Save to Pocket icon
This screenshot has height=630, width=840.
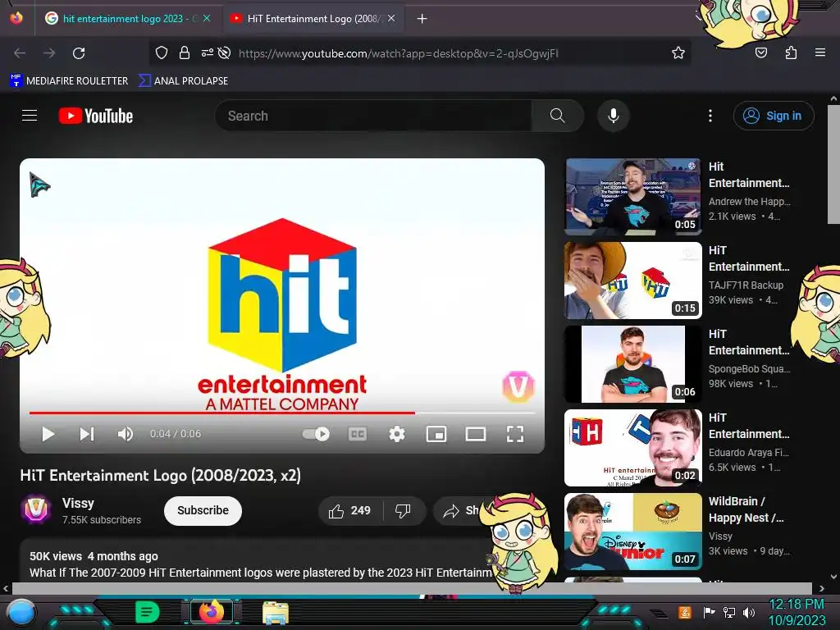pos(761,53)
